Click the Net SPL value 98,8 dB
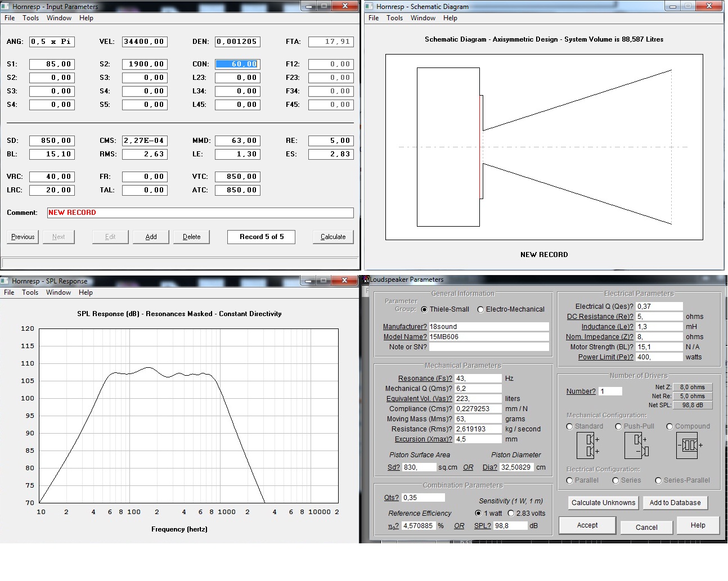The image size is (728, 581). (x=693, y=405)
